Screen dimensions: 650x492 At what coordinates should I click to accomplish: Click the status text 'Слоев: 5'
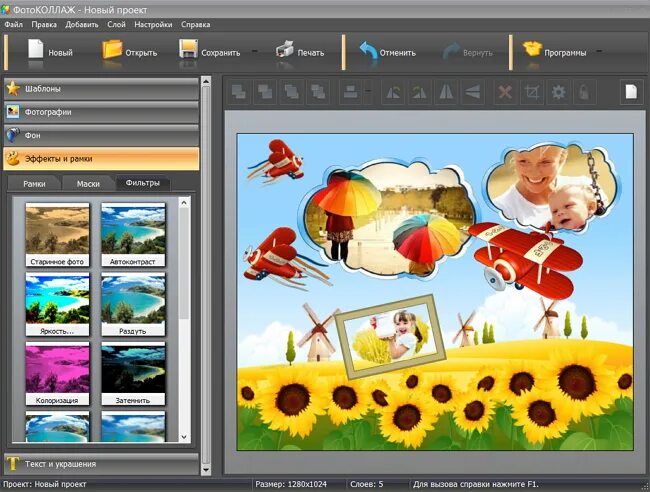[366, 484]
